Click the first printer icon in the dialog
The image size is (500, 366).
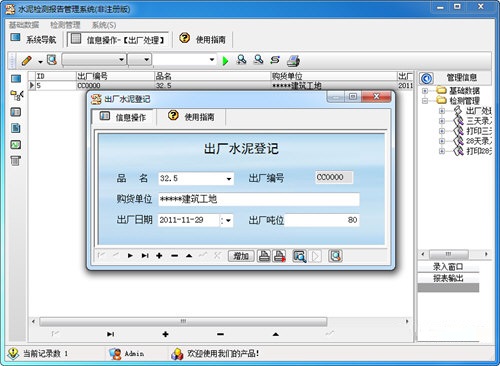pos(264,256)
